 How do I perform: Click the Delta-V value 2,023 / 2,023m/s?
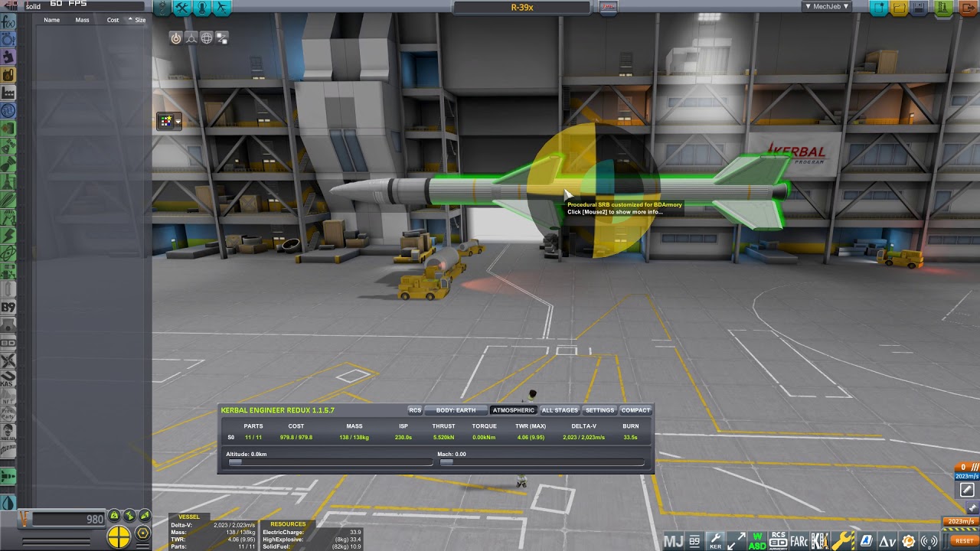point(583,438)
